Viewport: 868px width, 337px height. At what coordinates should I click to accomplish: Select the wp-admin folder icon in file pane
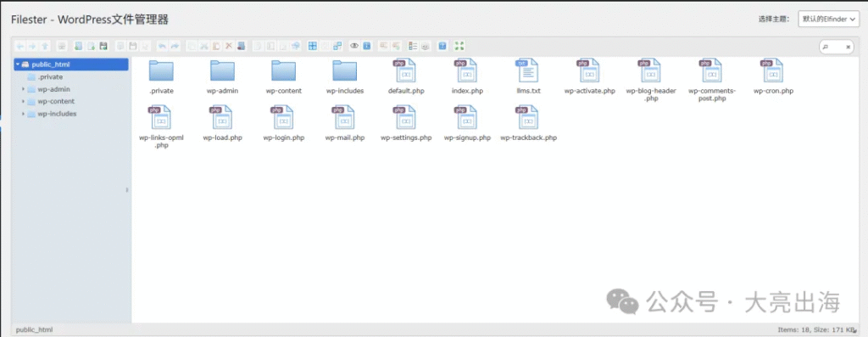(222, 71)
